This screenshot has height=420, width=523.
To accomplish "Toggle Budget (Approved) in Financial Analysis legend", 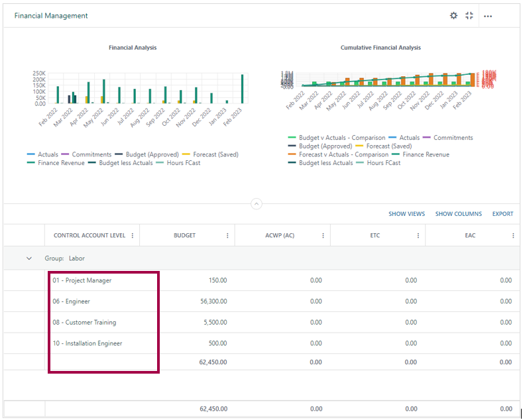I will click(146, 154).
